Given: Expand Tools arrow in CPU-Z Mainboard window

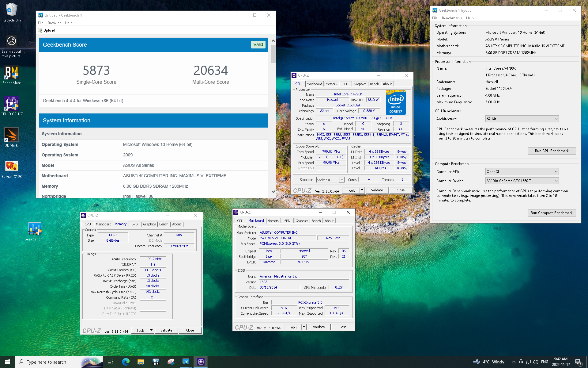Looking at the screenshot, I should pos(304,327).
